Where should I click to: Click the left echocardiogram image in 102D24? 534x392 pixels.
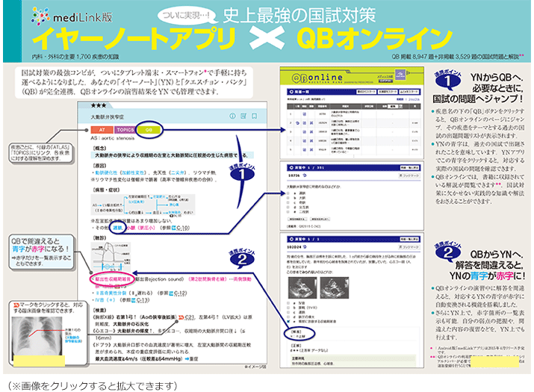click(302, 287)
